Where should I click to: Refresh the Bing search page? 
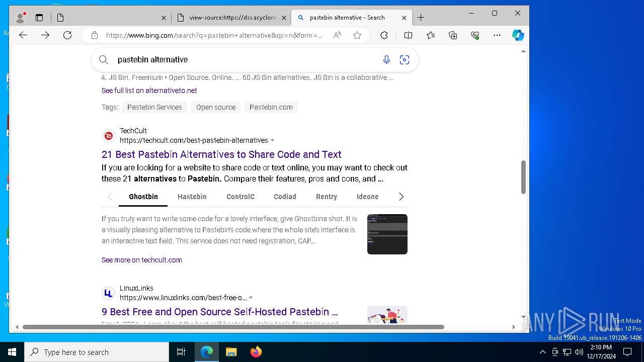(x=67, y=35)
